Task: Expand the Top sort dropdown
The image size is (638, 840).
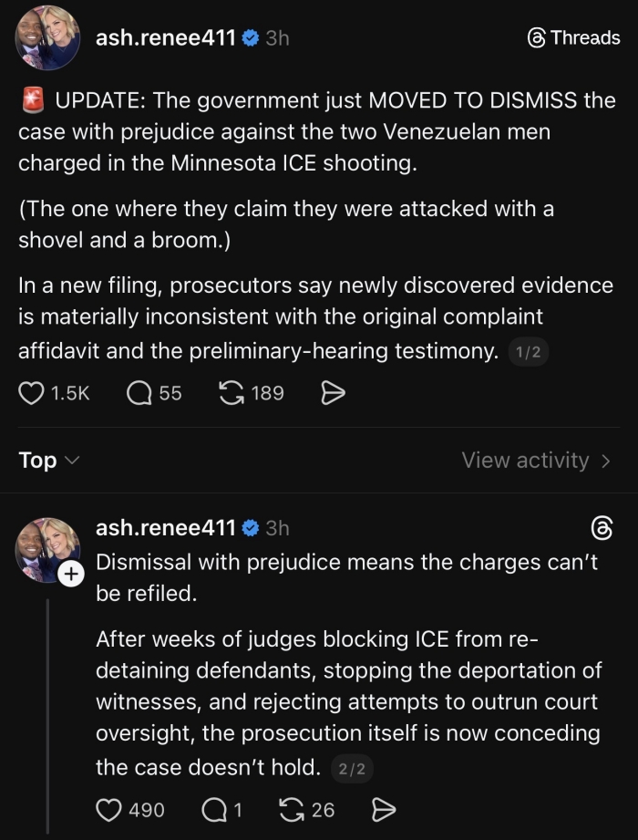Action: 49,461
